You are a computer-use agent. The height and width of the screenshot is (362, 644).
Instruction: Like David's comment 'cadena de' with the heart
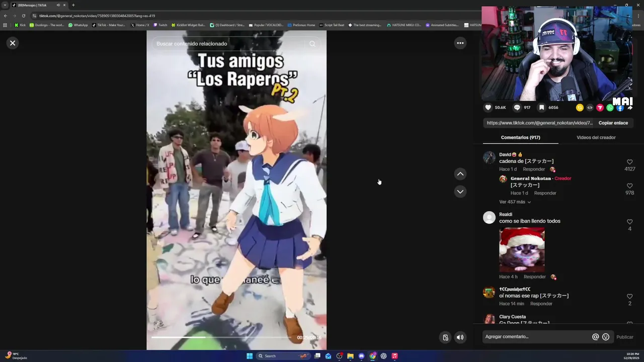click(x=629, y=162)
